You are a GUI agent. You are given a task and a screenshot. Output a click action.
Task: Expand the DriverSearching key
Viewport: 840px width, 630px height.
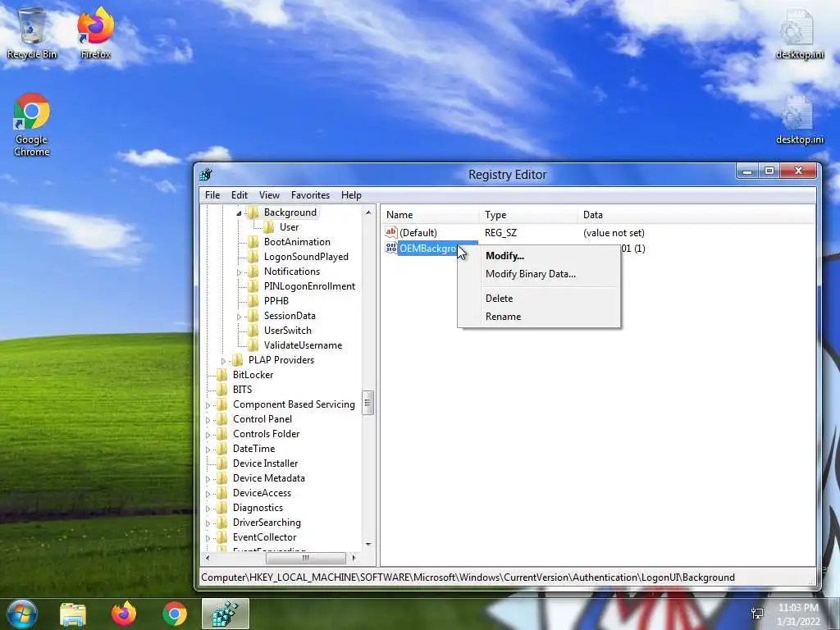(208, 523)
